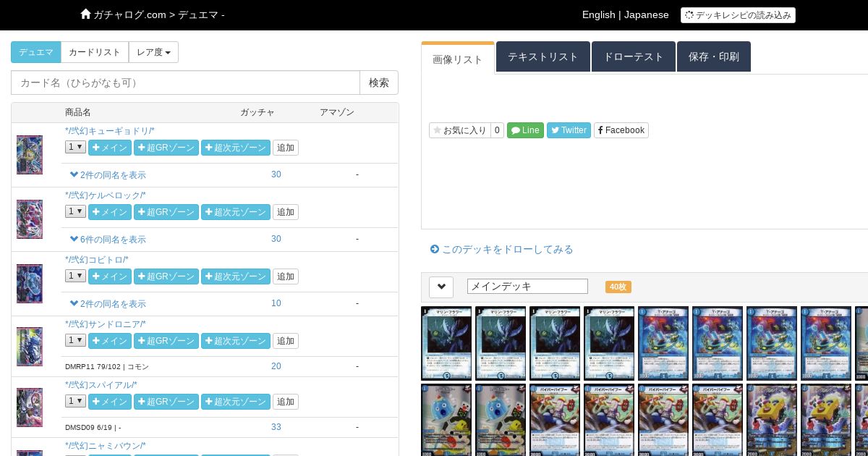Share the deck on Facebook

coord(621,130)
